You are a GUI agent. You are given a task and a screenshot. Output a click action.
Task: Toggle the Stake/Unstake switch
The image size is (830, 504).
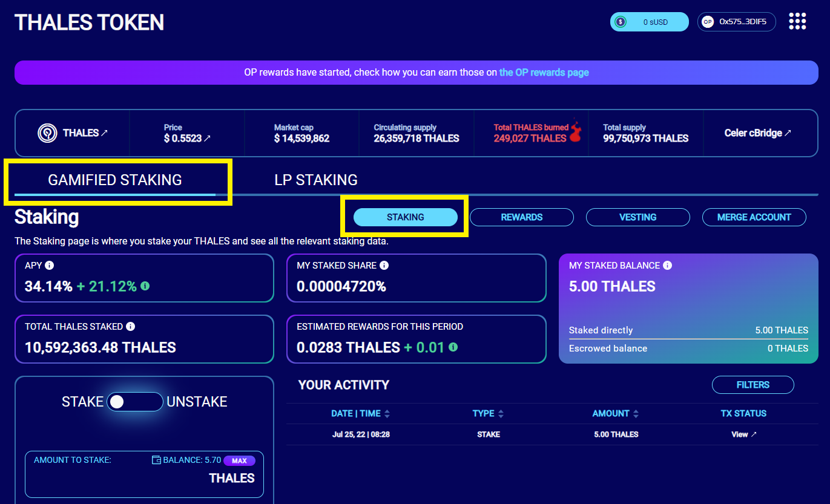135,402
